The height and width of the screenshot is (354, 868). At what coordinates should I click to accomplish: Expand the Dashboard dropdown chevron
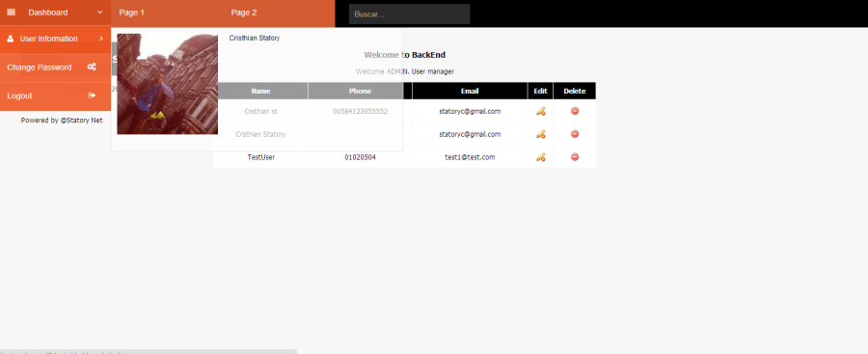click(99, 13)
